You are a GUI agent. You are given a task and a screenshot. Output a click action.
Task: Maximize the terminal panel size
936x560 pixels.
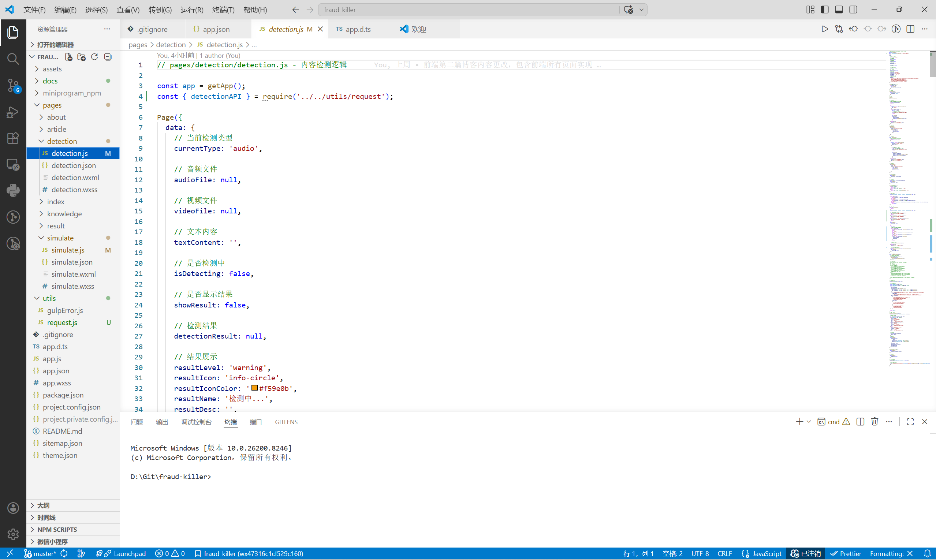(x=910, y=422)
